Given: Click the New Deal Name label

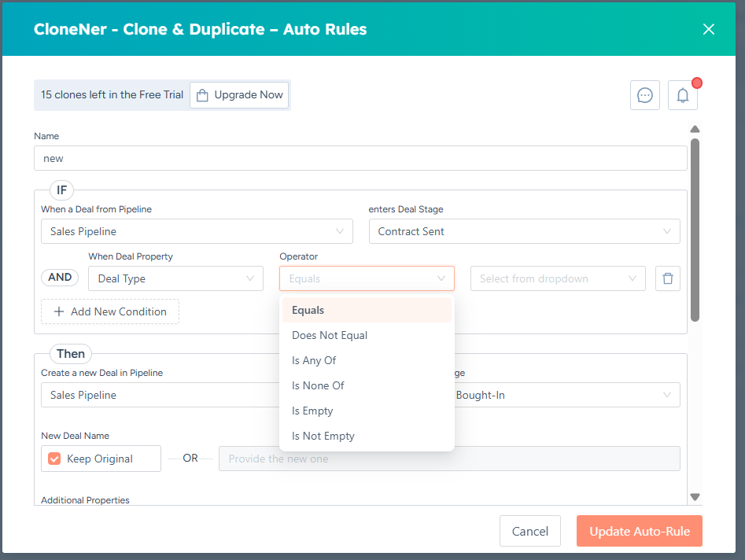Looking at the screenshot, I should tap(75, 436).
